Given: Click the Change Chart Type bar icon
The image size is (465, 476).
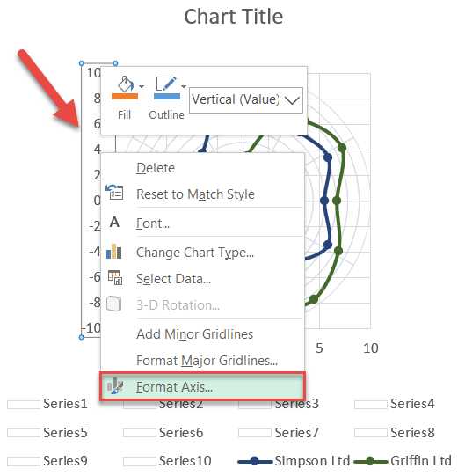Looking at the screenshot, I should point(114,251).
